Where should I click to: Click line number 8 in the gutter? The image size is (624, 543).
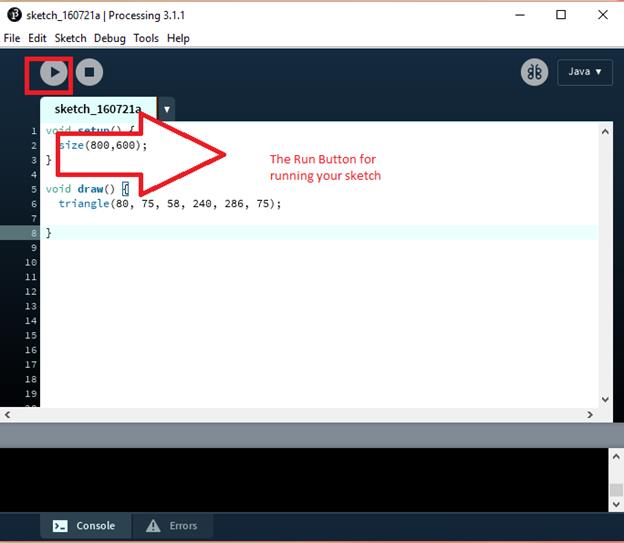(34, 233)
